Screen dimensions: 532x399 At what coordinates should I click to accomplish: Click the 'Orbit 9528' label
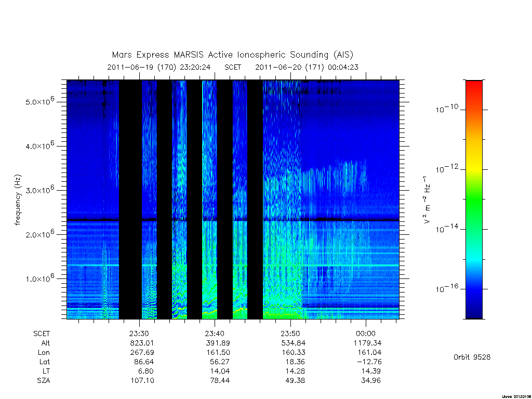click(472, 357)
